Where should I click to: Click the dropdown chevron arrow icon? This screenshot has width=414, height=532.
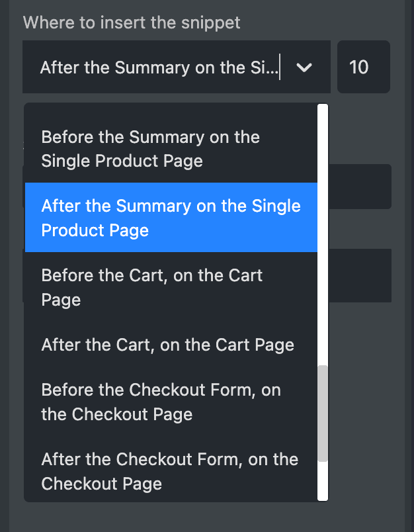coord(304,67)
